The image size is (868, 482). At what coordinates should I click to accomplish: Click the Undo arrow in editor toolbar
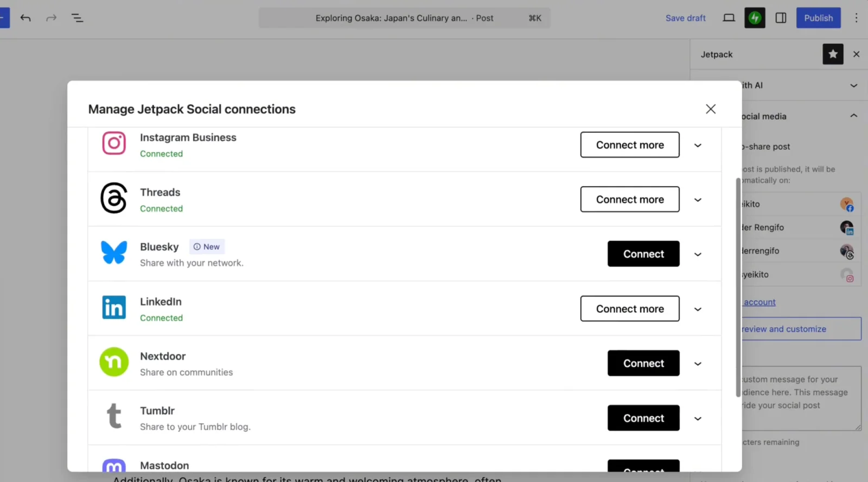pos(25,18)
